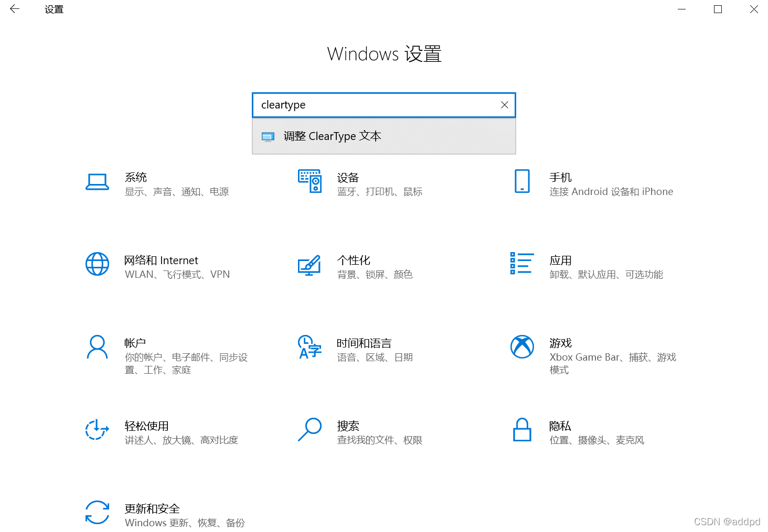Click the text Windows 更新、恢复、备份
The image size is (768, 532).
coord(185,523)
